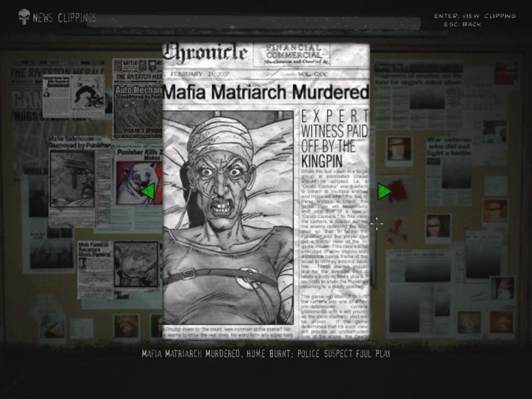Click the 'February 21, 2007' date line
The height and width of the screenshot is (399, 532).
(200, 74)
